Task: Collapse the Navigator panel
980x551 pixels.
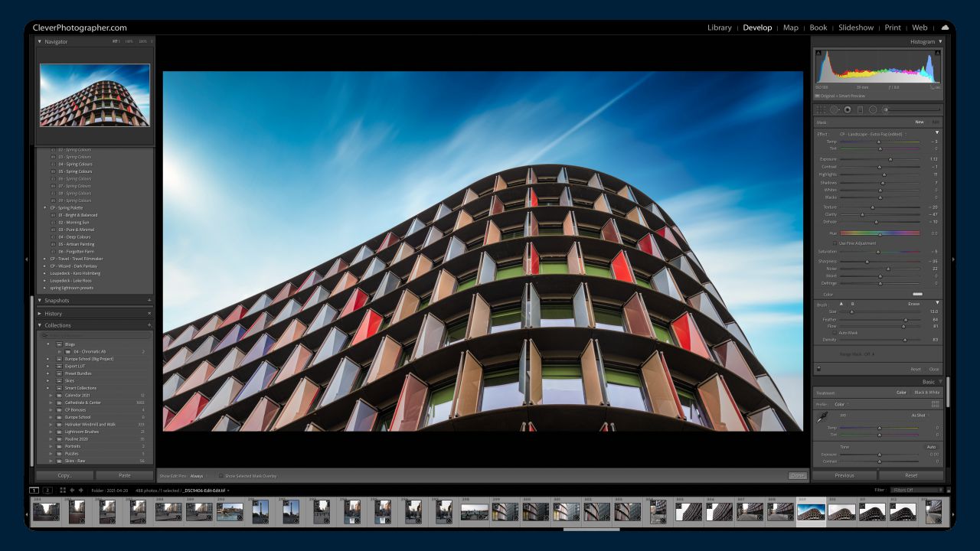Action: point(40,41)
